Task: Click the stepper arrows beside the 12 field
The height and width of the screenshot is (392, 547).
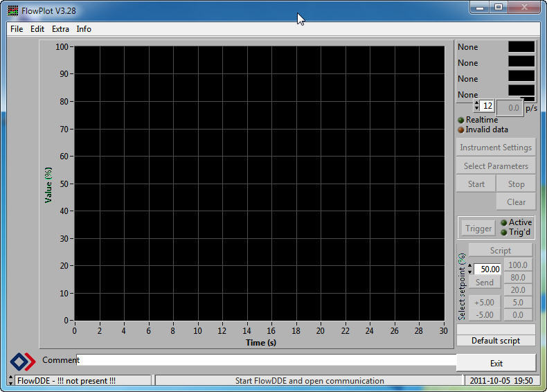Action: [476, 105]
